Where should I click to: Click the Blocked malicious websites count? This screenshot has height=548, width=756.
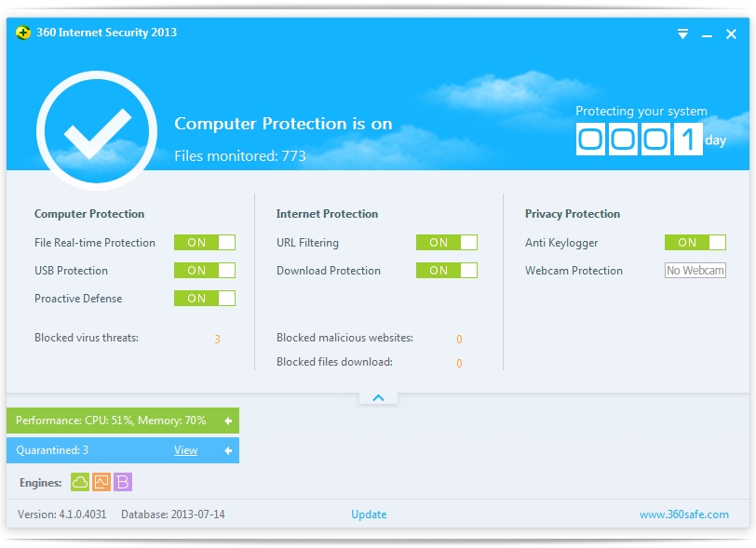point(459,340)
